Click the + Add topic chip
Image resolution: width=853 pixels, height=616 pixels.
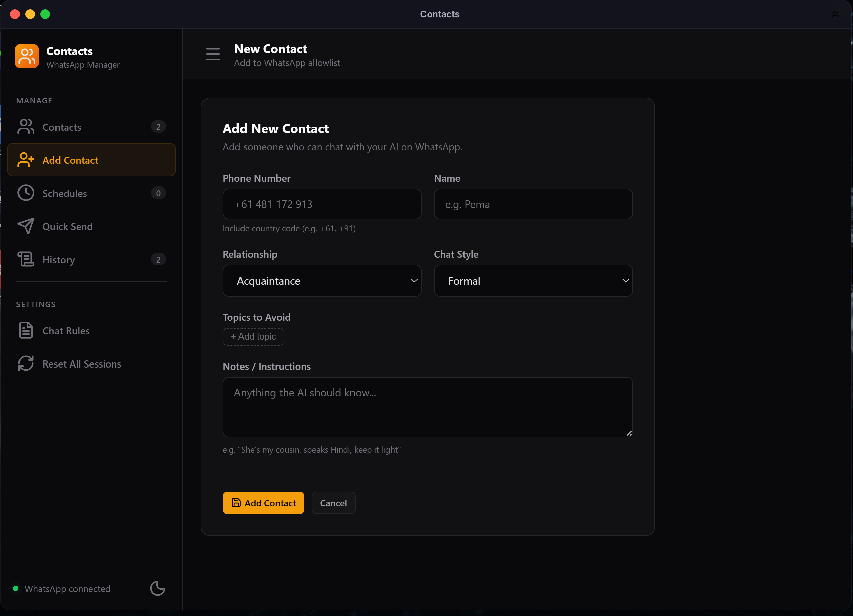pos(253,337)
